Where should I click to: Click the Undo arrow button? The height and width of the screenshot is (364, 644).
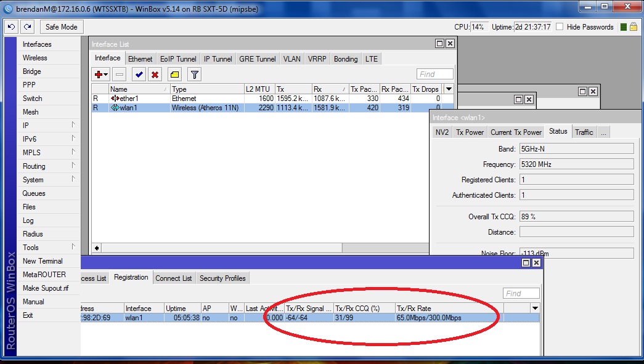click(x=12, y=27)
